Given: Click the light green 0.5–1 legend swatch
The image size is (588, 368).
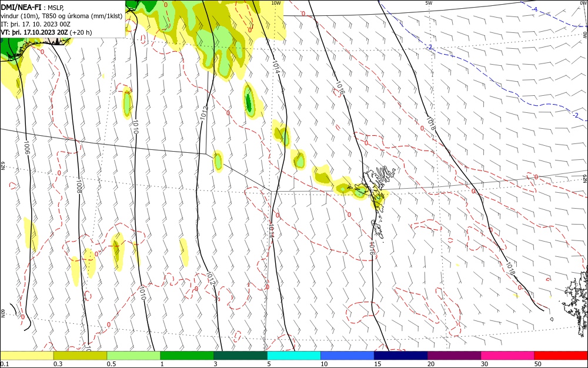Looking at the screenshot, I should click(133, 356).
